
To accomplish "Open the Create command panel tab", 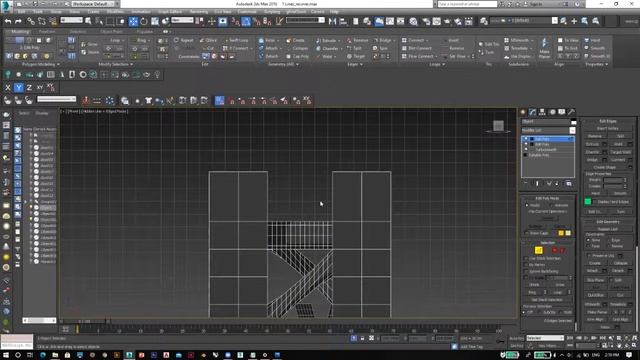I will (523, 112).
